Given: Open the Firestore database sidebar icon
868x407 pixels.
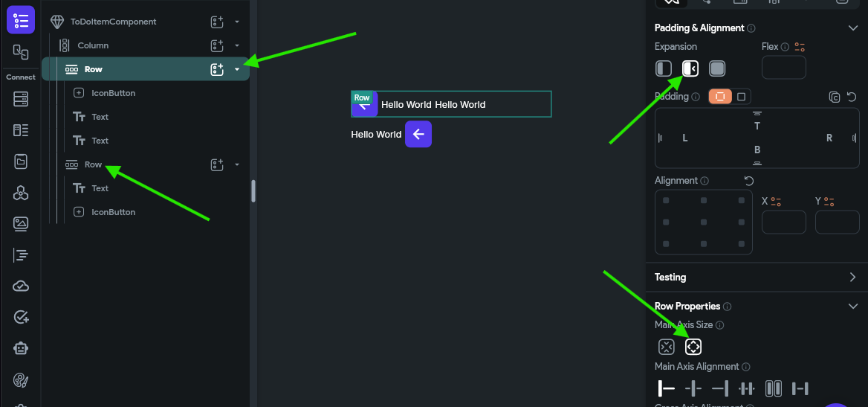Looking at the screenshot, I should tap(21, 99).
